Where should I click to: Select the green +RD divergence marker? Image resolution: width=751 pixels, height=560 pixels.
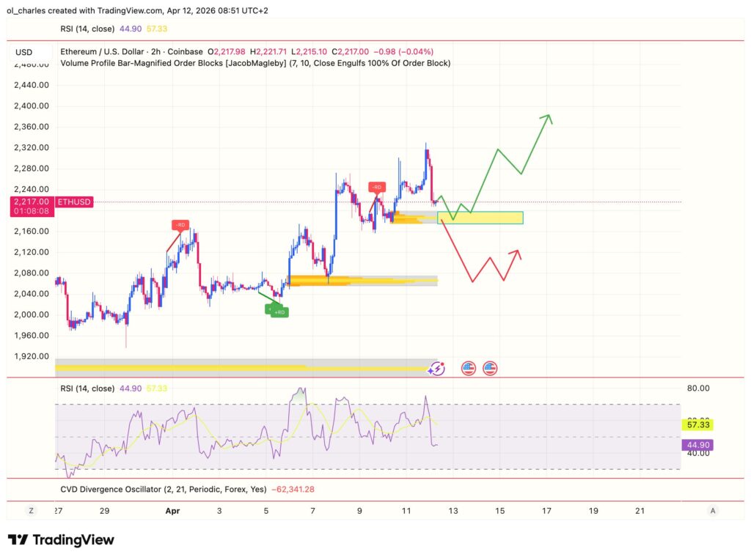click(278, 311)
